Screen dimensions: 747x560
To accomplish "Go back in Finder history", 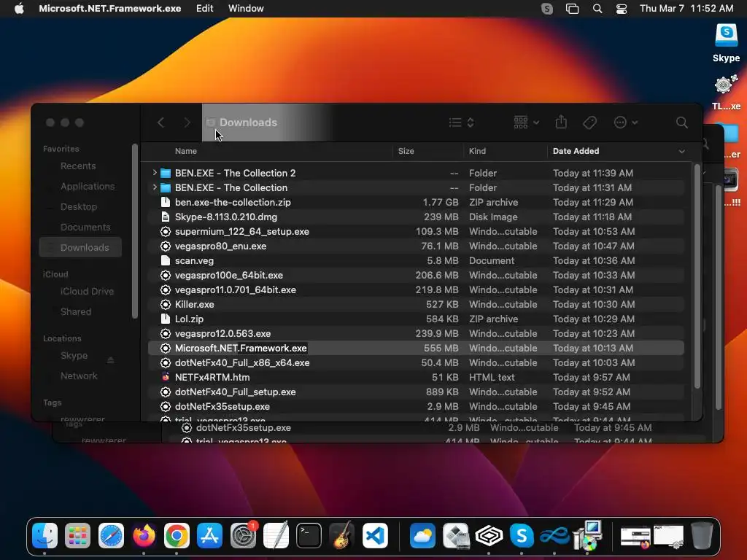I will [161, 122].
